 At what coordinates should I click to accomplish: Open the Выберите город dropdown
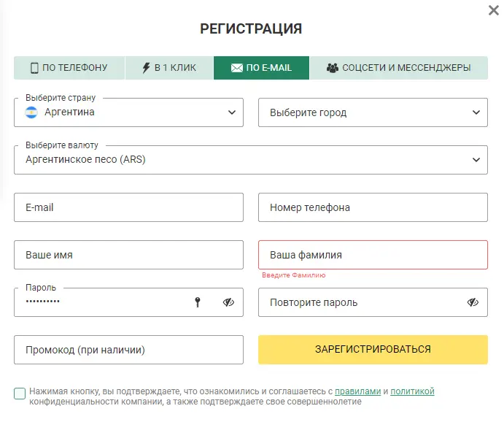(373, 112)
